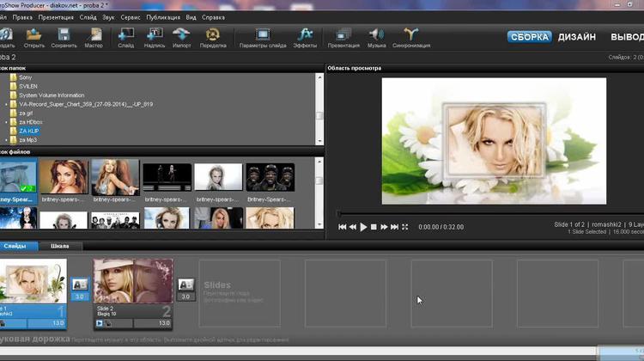The image size is (644, 361).
Task: Select the ZA KLIP folder
Action: click(x=28, y=132)
